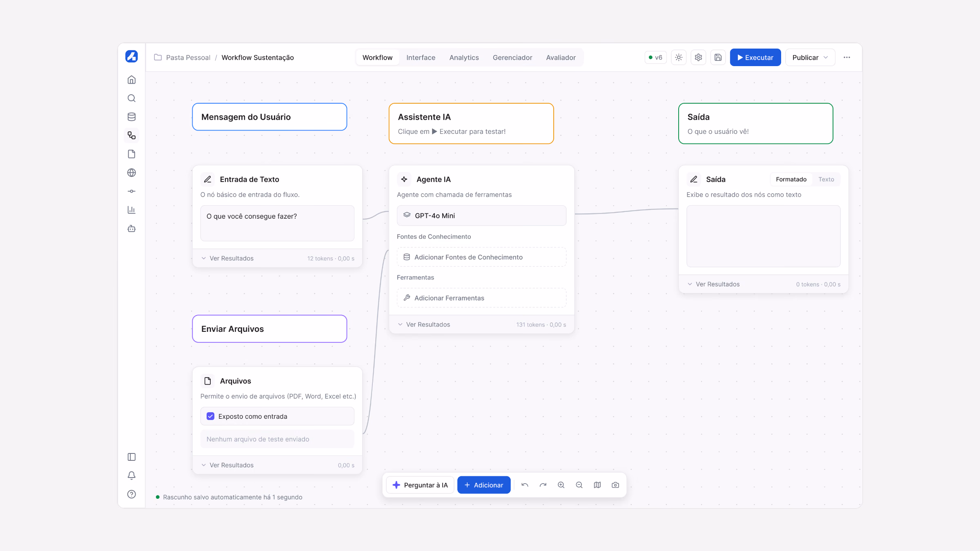980x551 pixels.
Task: Toggle the sidebar panel layout icon
Action: coord(131,457)
